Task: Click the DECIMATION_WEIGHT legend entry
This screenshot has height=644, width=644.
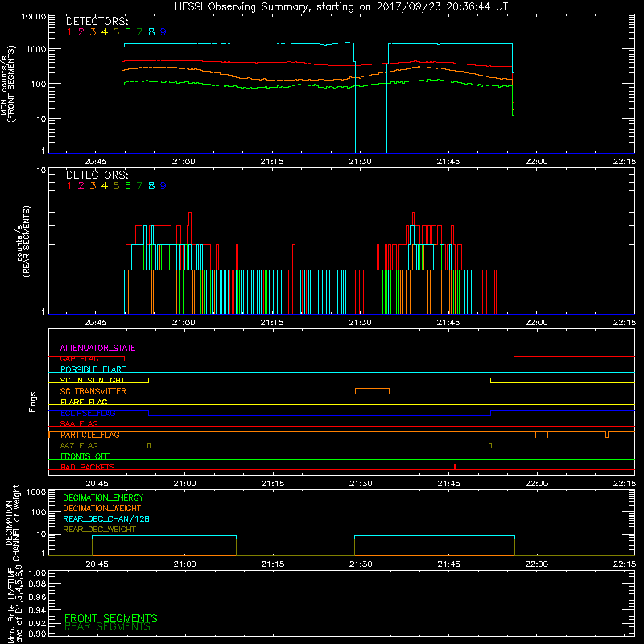Action: 102,509
